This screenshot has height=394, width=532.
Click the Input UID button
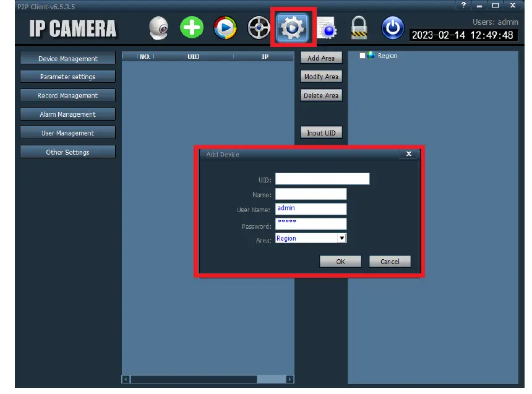[321, 134]
